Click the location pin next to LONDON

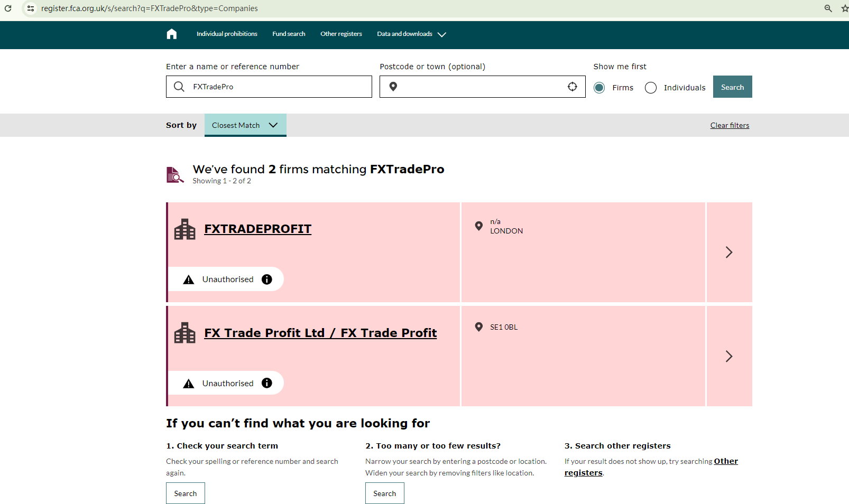pos(479,226)
